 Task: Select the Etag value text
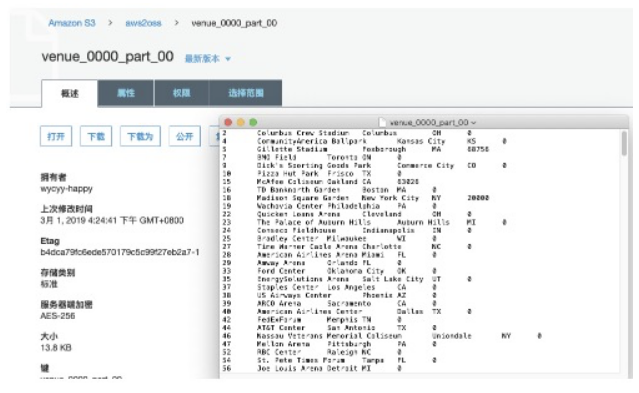point(120,252)
